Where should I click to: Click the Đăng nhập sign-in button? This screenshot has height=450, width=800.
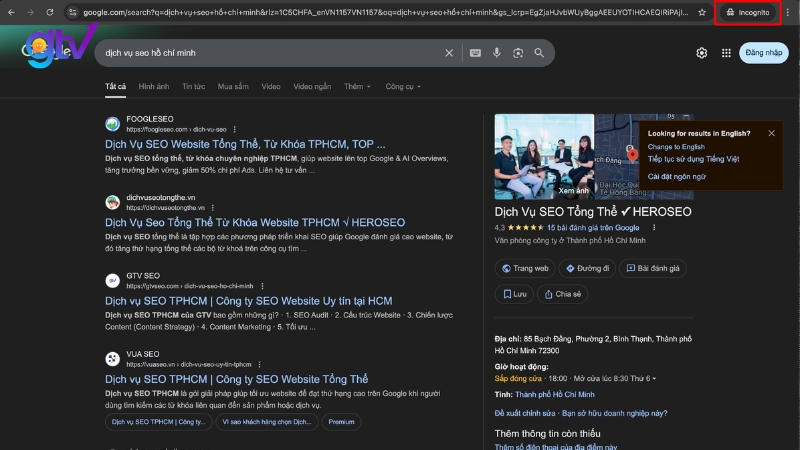pos(763,53)
